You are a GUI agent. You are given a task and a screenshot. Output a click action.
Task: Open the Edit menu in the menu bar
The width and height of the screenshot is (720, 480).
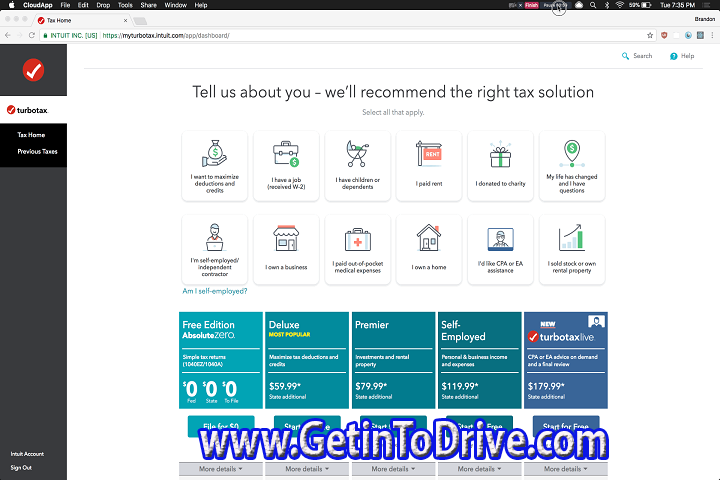[83, 5]
